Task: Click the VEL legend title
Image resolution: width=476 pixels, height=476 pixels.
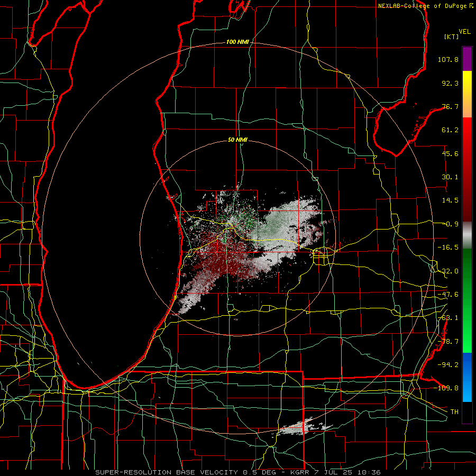Action: (x=464, y=32)
